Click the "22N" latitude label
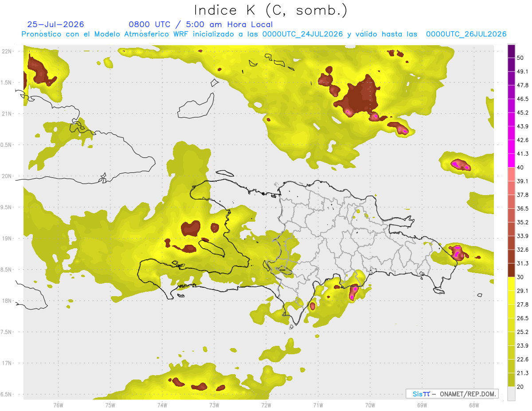Image resolution: width=532 pixels, height=411 pixels. [x=8, y=51]
